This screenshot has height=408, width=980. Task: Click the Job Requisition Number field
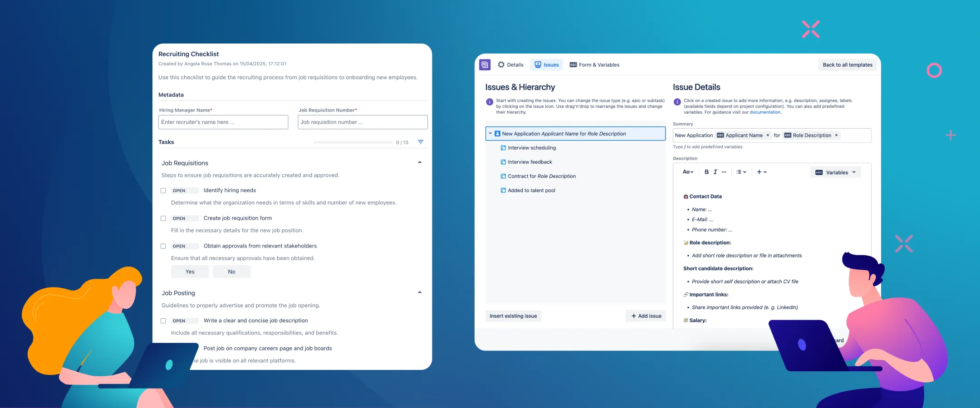coord(363,122)
